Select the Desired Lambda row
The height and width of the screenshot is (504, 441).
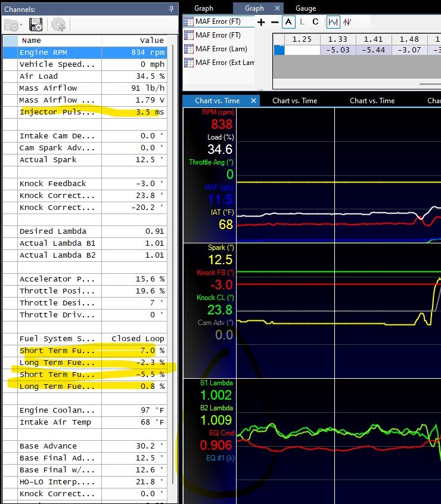(85, 231)
